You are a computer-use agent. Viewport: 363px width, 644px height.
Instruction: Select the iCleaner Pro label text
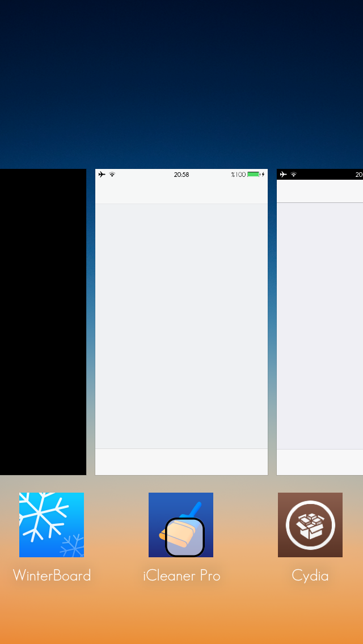click(x=181, y=575)
